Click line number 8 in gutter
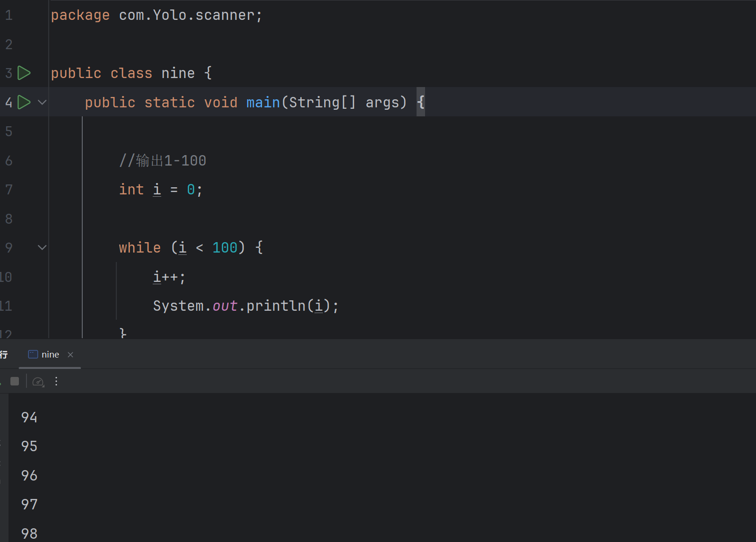 click(9, 219)
